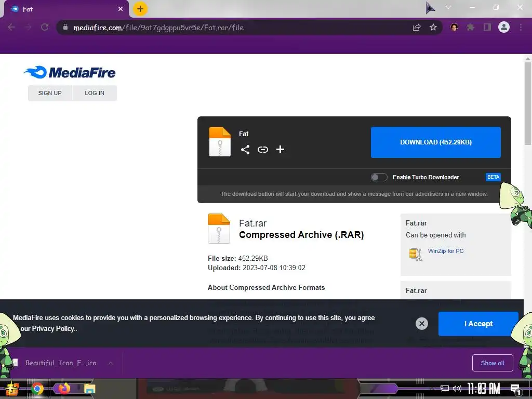Viewport: 532px width, 399px height.
Task: Click the LOG IN button
Action: (95, 93)
